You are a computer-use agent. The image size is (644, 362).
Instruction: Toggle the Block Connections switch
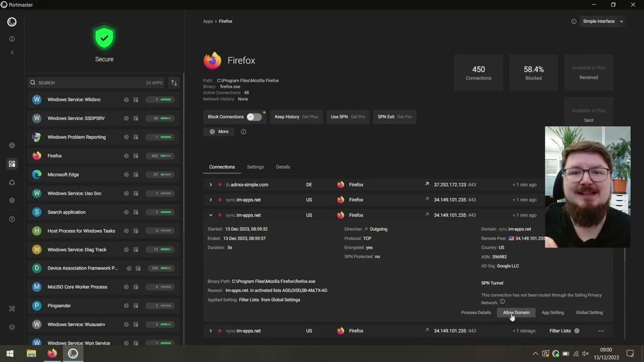(x=254, y=117)
